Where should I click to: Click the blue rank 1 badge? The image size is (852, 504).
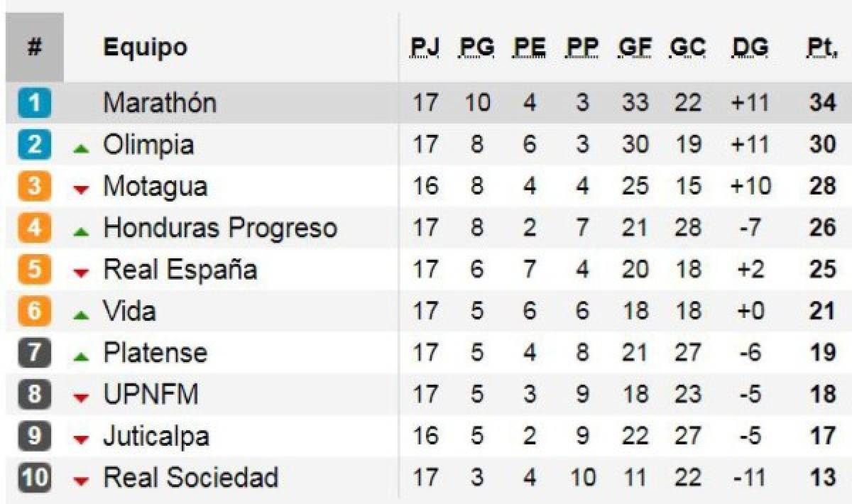pyautogui.click(x=34, y=104)
